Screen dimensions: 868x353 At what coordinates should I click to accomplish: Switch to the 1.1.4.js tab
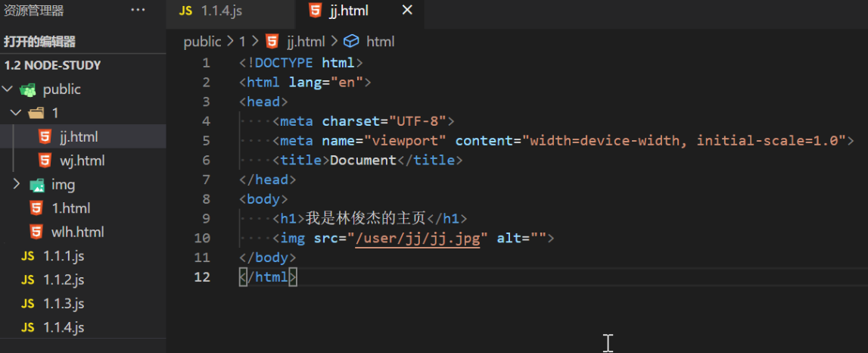[221, 11]
